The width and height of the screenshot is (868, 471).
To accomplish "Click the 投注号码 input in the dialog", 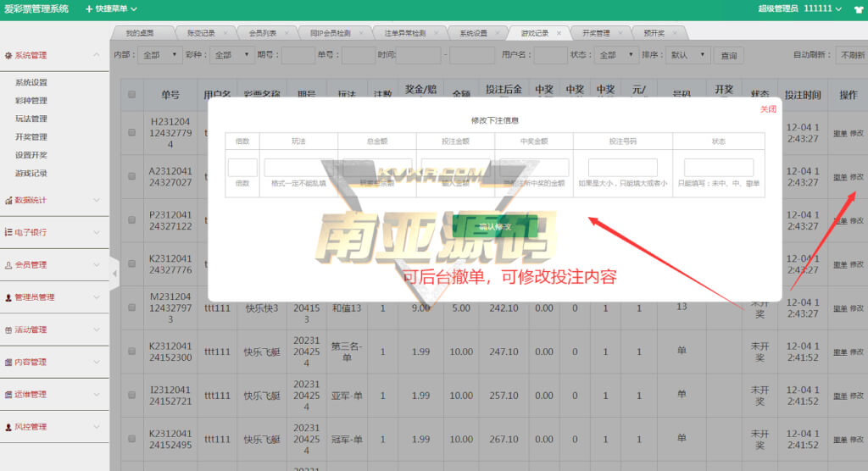I will [x=623, y=167].
